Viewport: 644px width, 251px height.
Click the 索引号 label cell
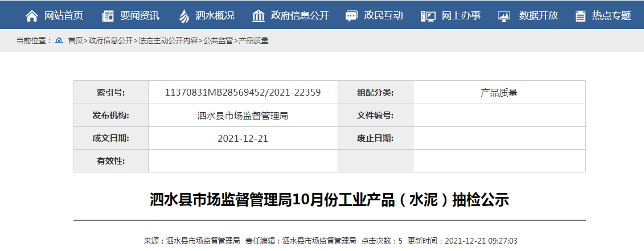111,92
